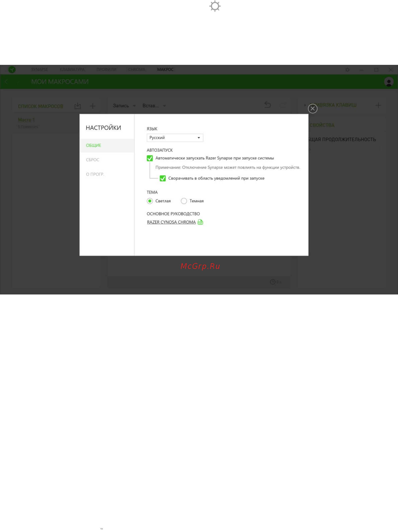Select the Темная theme radio button
398x532 pixels.
pos(184,201)
